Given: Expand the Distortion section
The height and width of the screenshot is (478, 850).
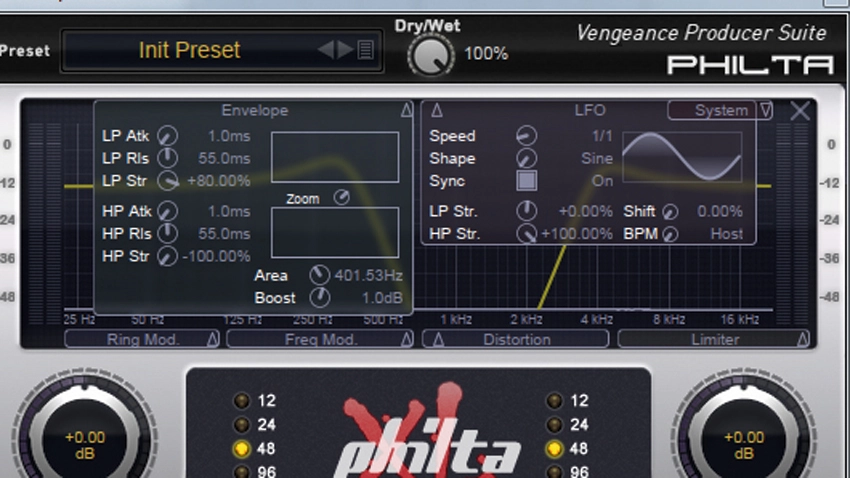Looking at the screenshot, I should click(x=516, y=339).
